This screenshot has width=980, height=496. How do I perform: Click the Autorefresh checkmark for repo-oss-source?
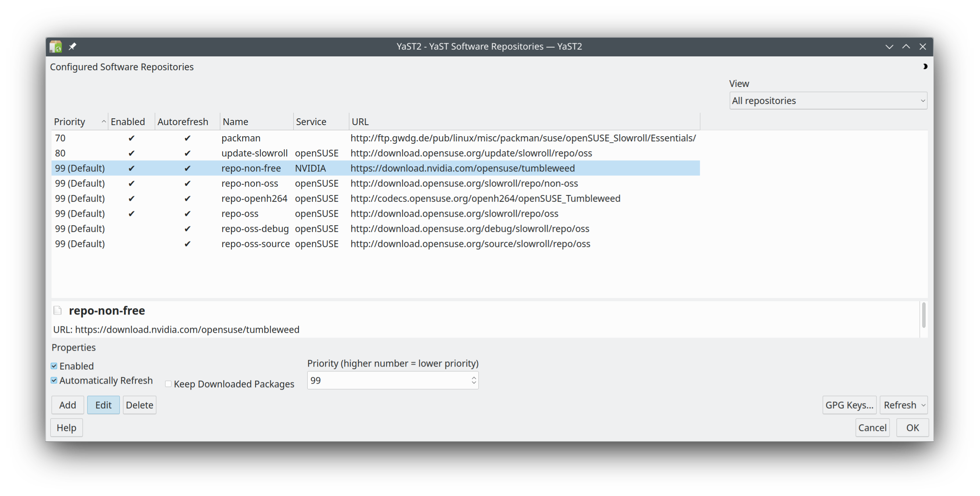(x=187, y=244)
